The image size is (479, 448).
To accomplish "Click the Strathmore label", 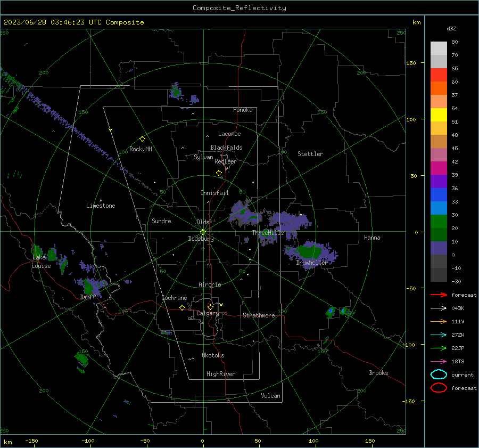I will [259, 315].
